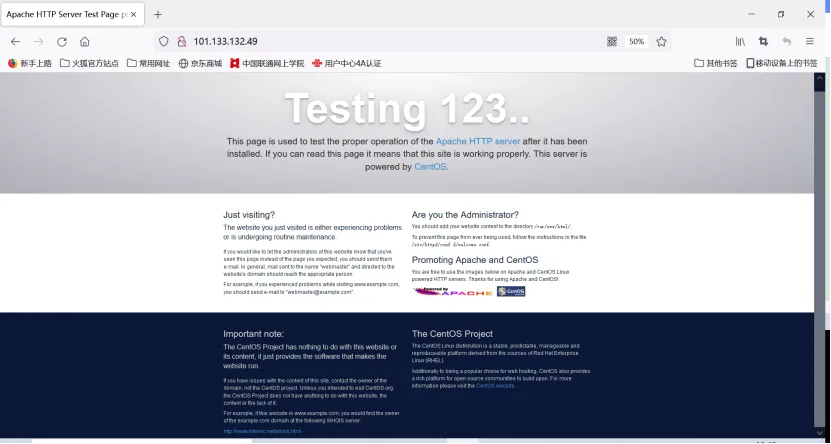Restore down the Firefox window

pyautogui.click(x=781, y=14)
